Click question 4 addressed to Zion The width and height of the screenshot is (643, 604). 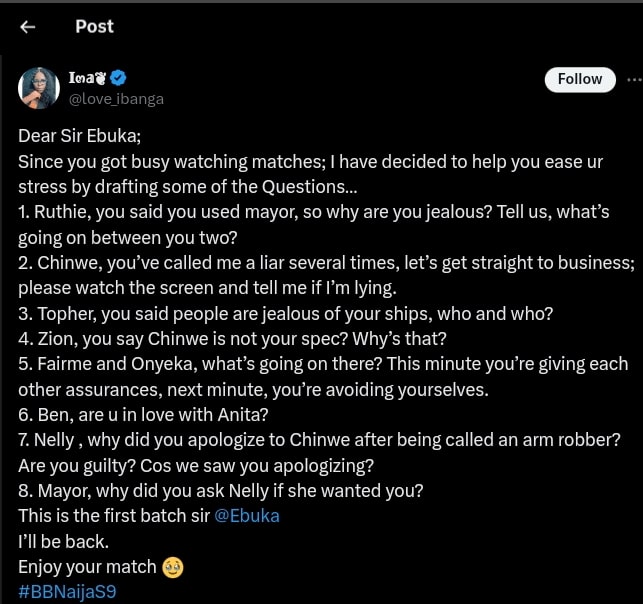[x=232, y=339]
